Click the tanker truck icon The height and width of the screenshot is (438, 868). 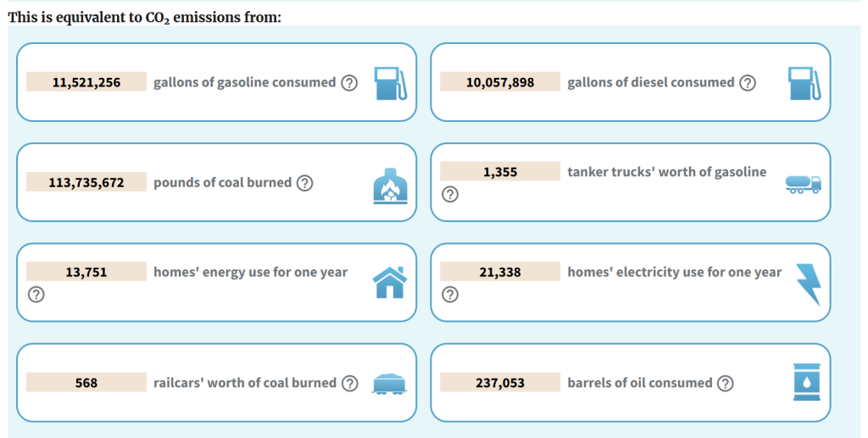tap(804, 184)
